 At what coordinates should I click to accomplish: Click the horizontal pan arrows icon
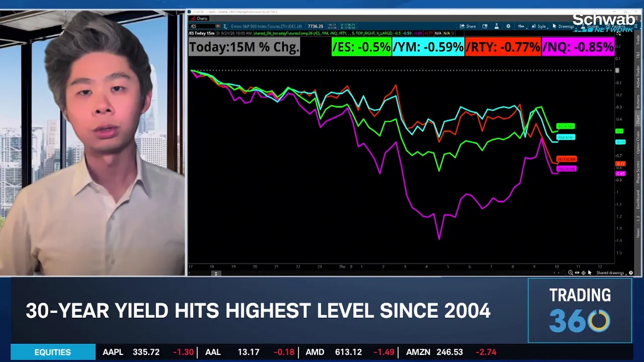pyautogui.click(x=577, y=273)
